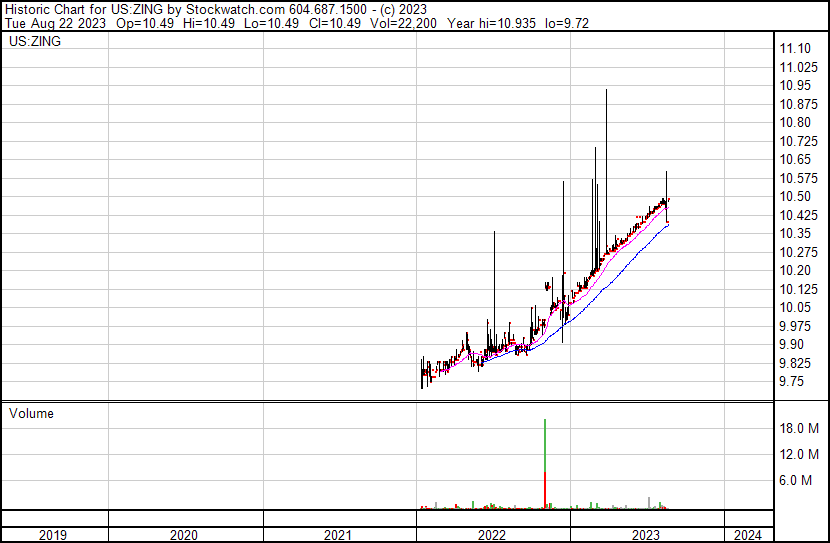Click the 2019 year label on timeline
Image resolution: width=830 pixels, height=543 pixels.
tap(53, 535)
